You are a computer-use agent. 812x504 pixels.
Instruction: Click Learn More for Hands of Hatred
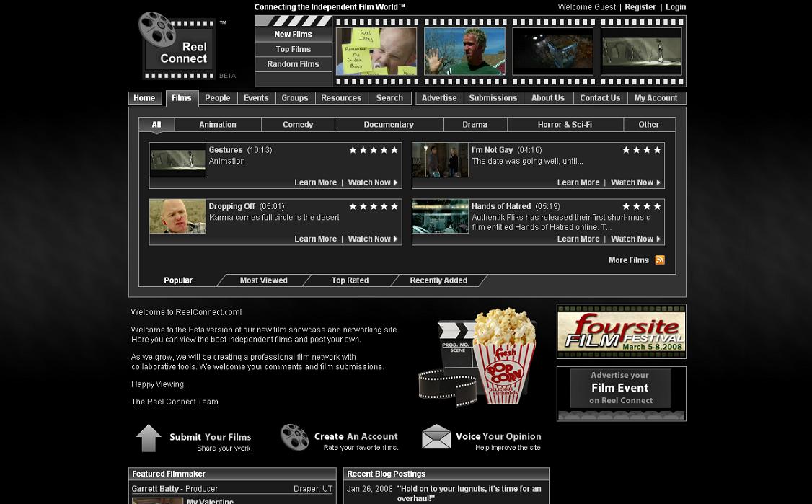578,239
